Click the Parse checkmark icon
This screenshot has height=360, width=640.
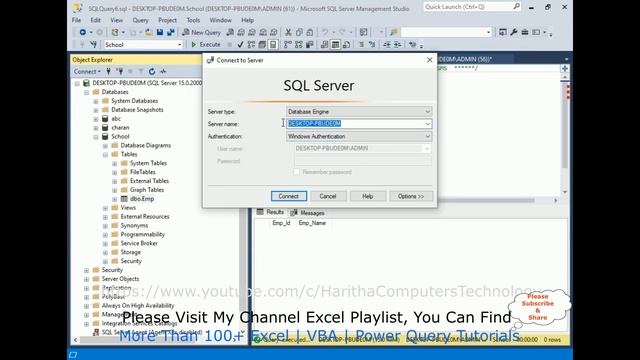(x=240, y=44)
